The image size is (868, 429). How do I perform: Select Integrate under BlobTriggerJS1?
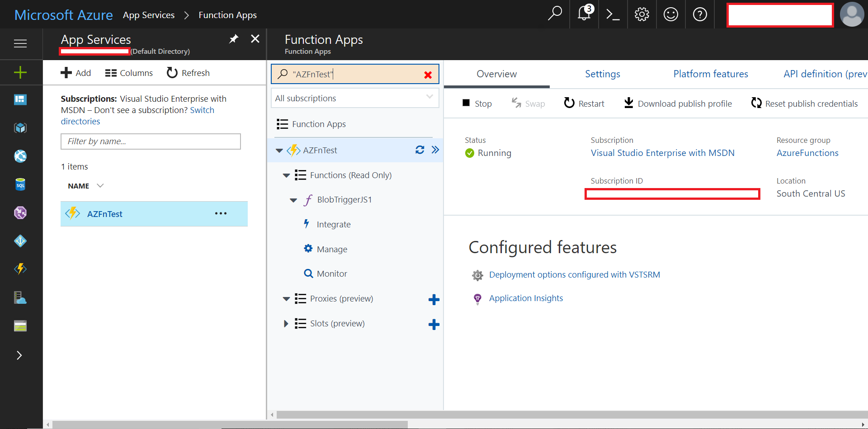point(334,224)
